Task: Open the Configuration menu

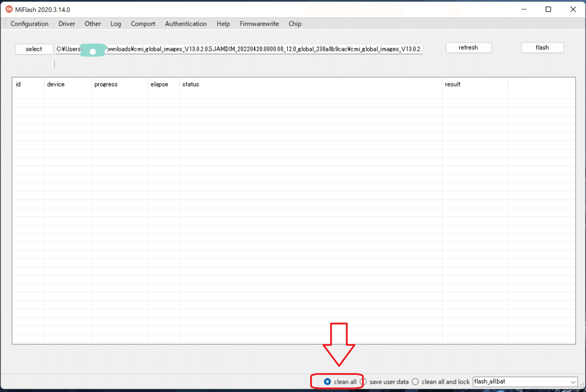Action: (29, 23)
